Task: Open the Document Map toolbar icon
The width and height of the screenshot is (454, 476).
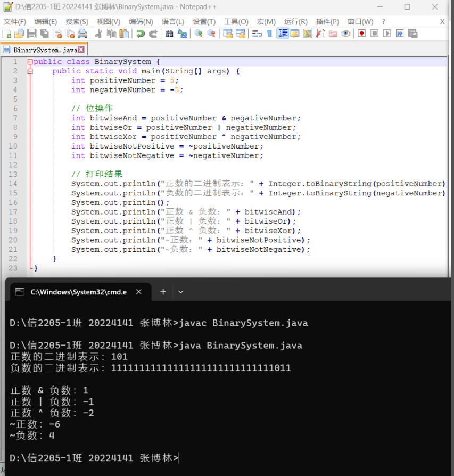Action: pos(308,34)
